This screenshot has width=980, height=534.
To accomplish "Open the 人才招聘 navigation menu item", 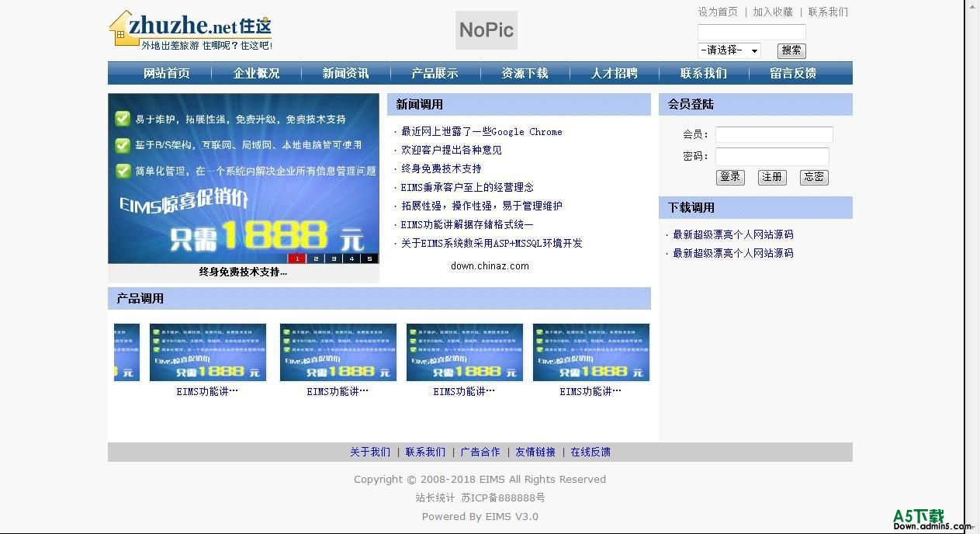I will point(614,72).
